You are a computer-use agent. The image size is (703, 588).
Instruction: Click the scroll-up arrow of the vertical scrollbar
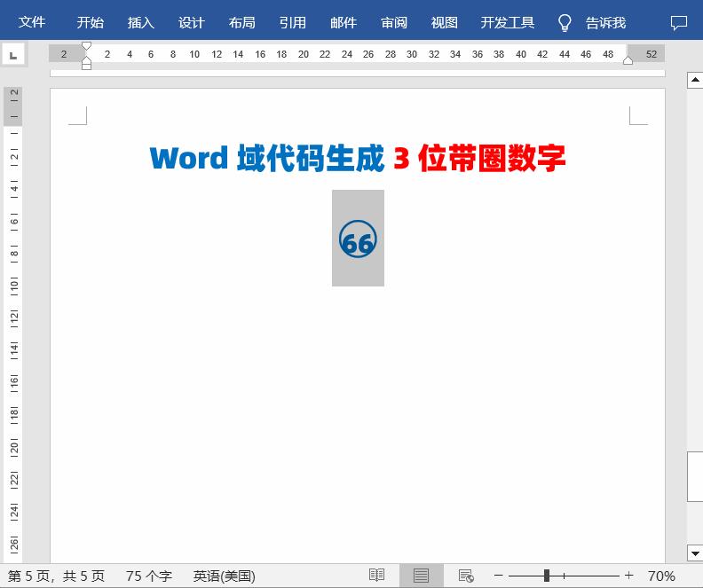click(695, 80)
